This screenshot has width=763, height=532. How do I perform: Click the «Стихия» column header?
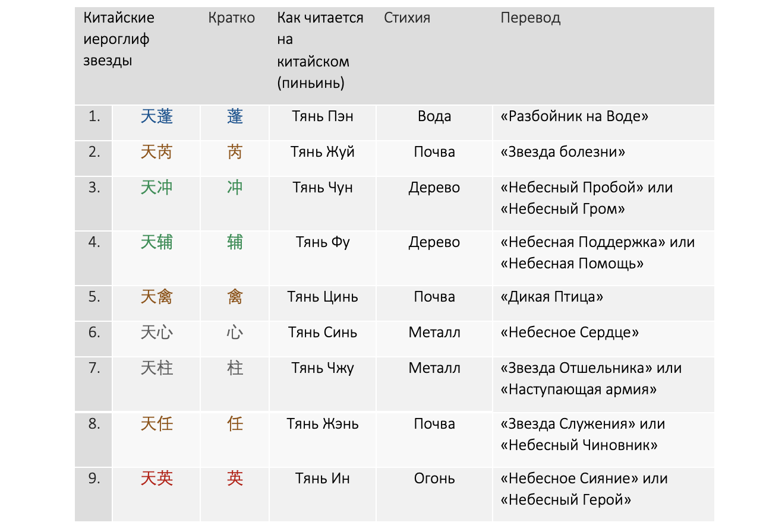point(407,18)
